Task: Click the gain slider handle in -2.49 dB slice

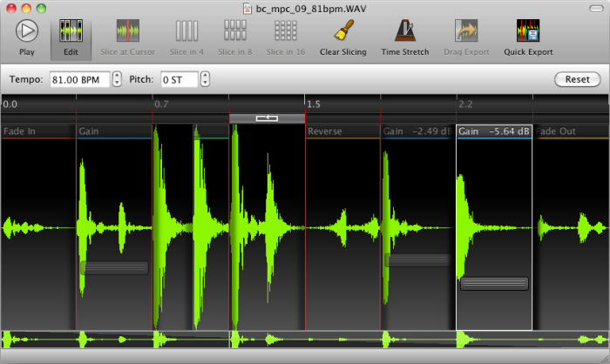Action: tap(418, 260)
